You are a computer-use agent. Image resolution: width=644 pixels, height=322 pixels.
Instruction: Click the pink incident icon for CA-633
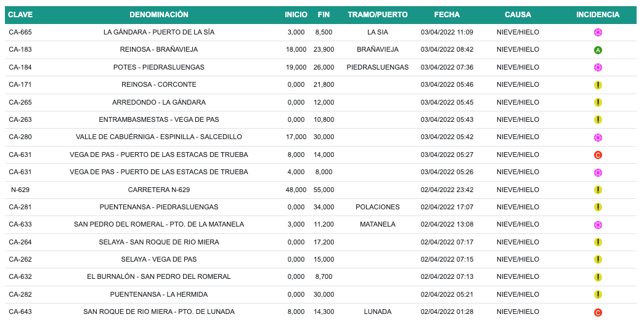(x=598, y=225)
